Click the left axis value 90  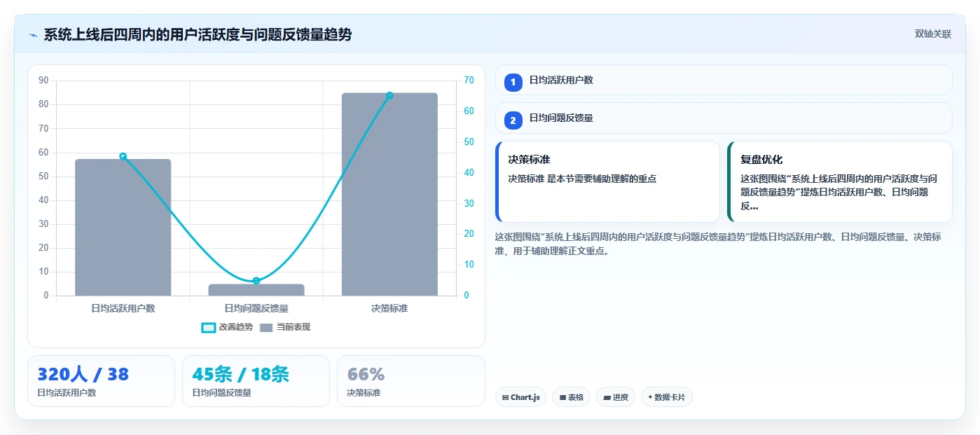point(43,81)
